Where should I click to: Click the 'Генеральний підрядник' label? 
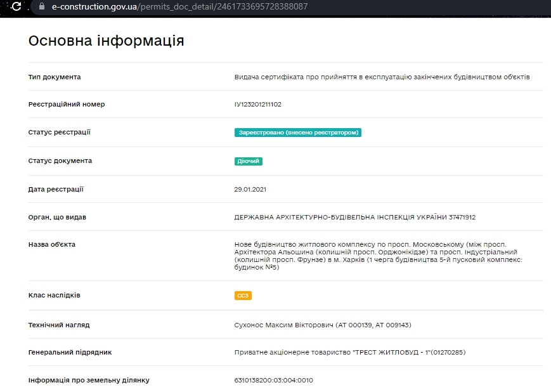click(x=70, y=352)
